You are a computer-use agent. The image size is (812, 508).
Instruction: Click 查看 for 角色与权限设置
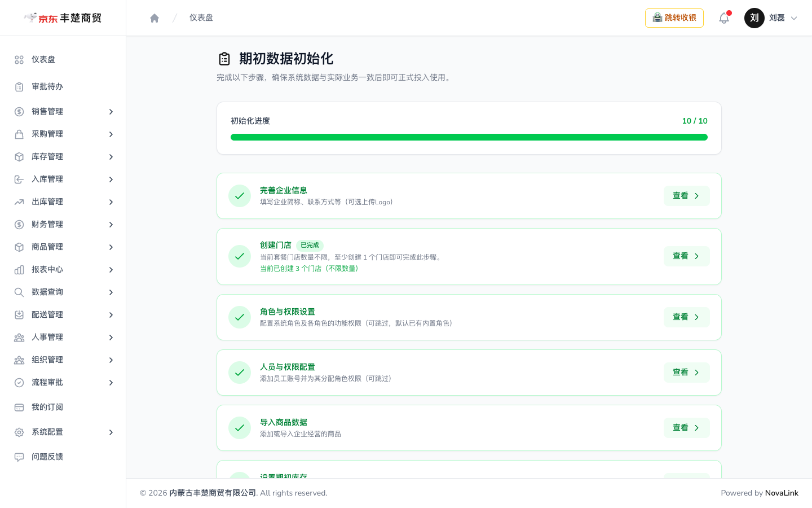[686, 317]
